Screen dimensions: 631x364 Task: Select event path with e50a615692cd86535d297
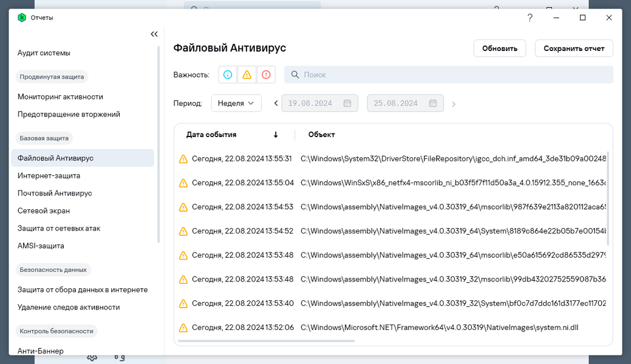coord(453,255)
